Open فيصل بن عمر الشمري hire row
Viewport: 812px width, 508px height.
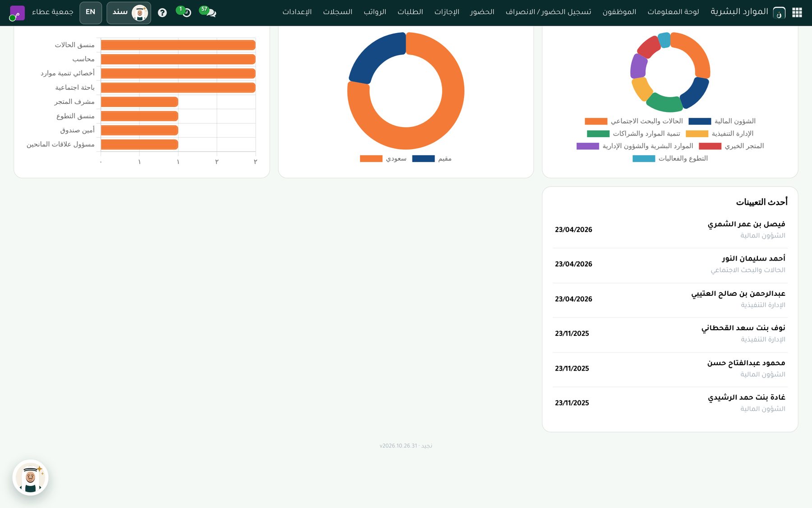[x=670, y=230]
